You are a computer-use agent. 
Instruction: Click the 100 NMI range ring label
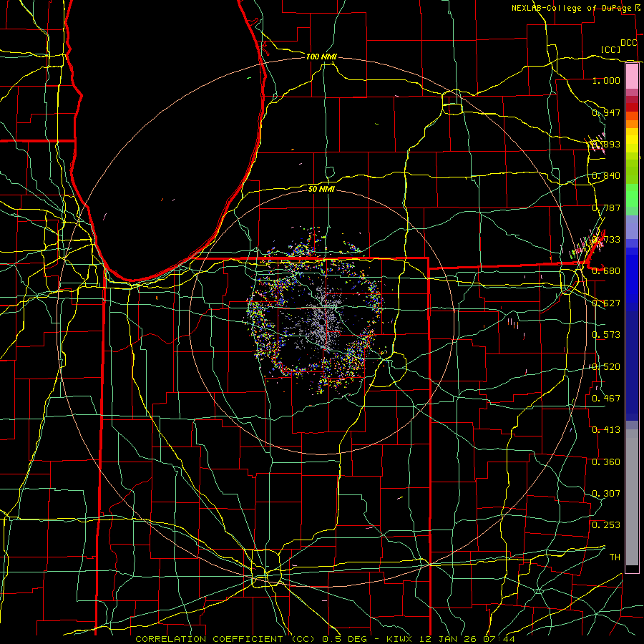(321, 57)
